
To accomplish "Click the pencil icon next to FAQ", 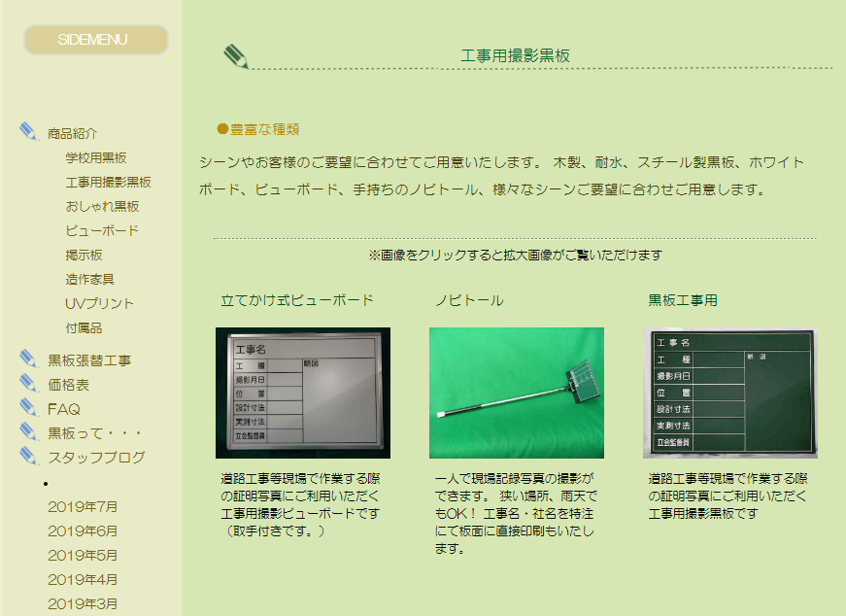I will pyautogui.click(x=28, y=407).
